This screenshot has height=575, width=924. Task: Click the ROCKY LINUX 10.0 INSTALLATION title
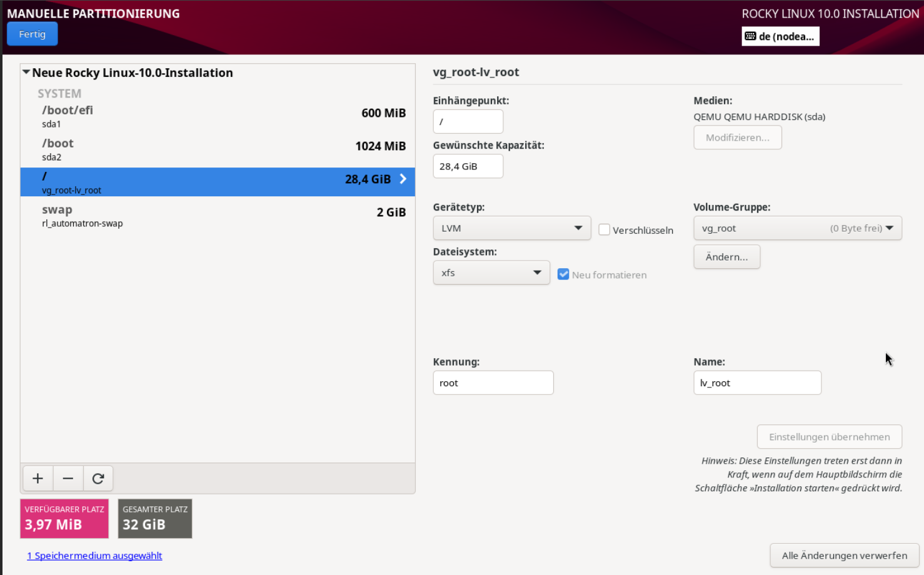pyautogui.click(x=830, y=14)
